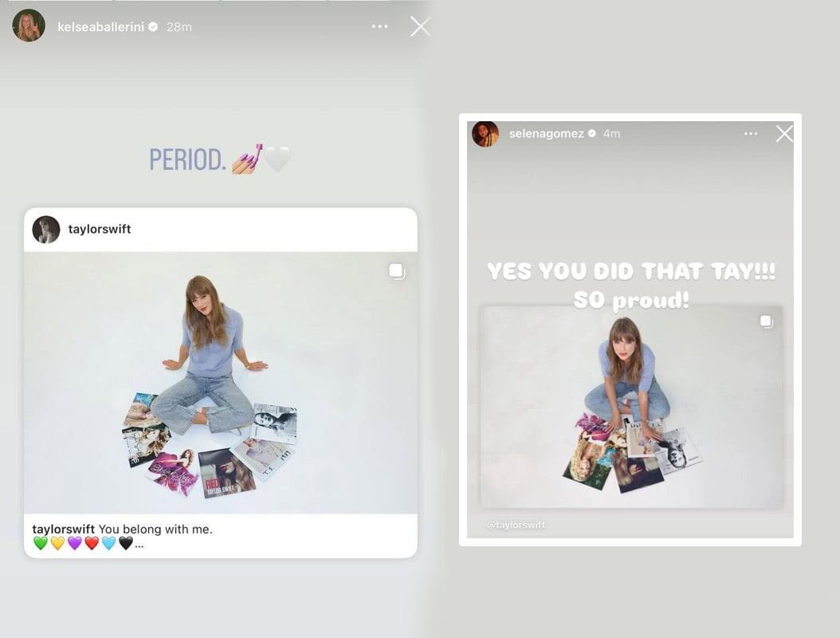Click the multi-photo carousel icon on left post
Image resolution: width=840 pixels, height=638 pixels.
397,272
